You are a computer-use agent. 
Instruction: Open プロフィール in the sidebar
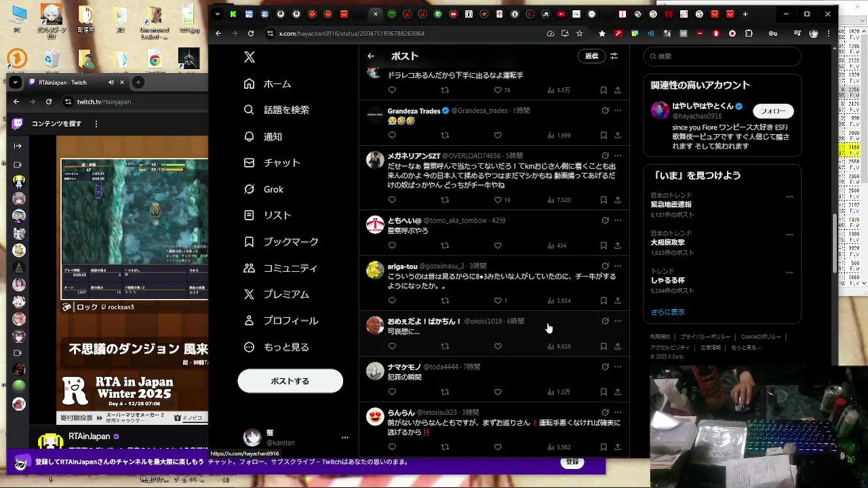click(281, 321)
